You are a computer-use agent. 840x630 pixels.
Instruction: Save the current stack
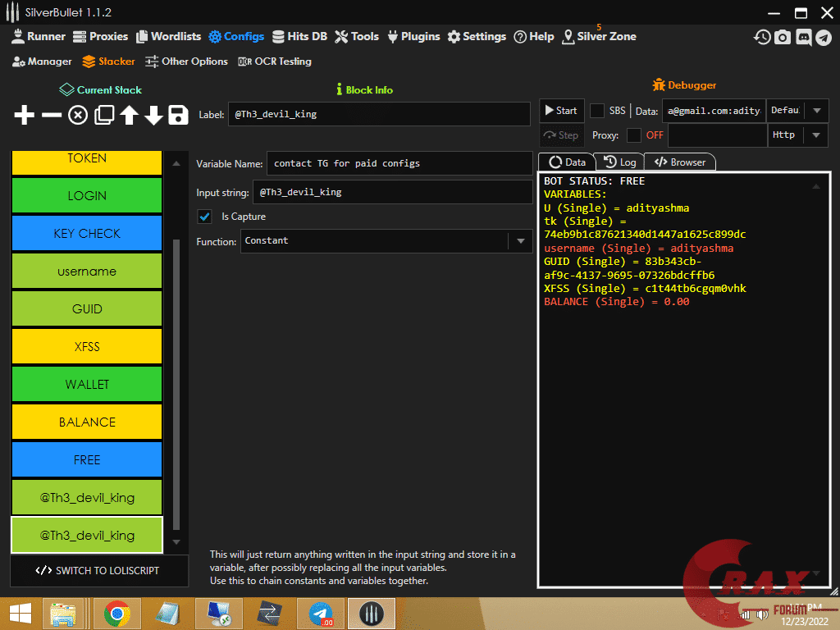(178, 115)
